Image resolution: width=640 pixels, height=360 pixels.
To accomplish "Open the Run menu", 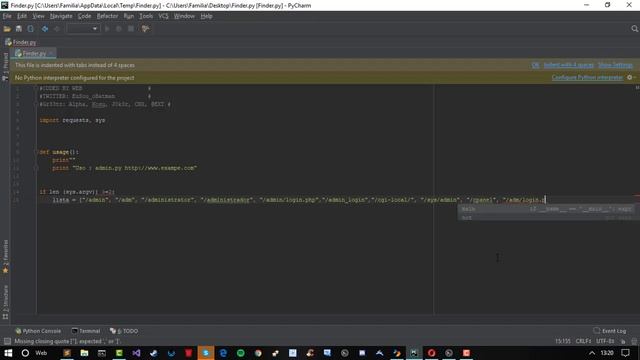I will [x=129, y=16].
